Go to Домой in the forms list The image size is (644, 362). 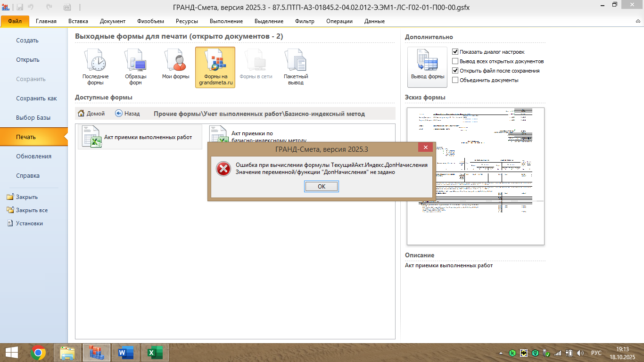click(91, 114)
